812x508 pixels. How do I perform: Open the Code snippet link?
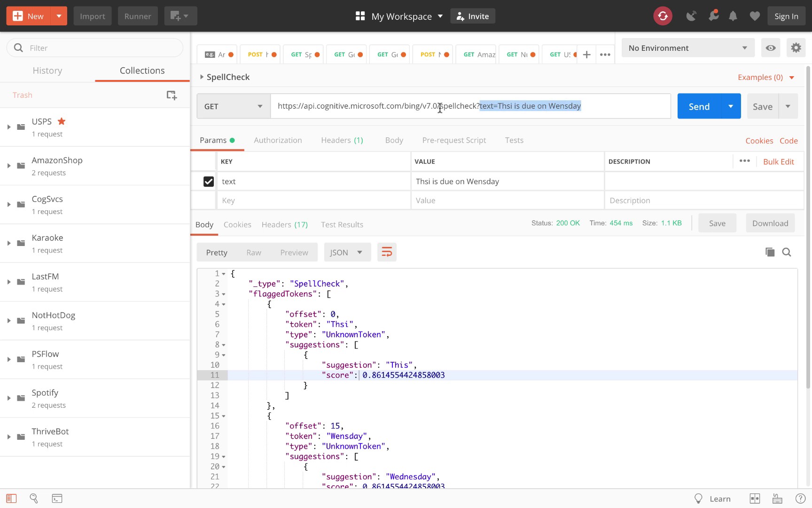[x=789, y=141]
